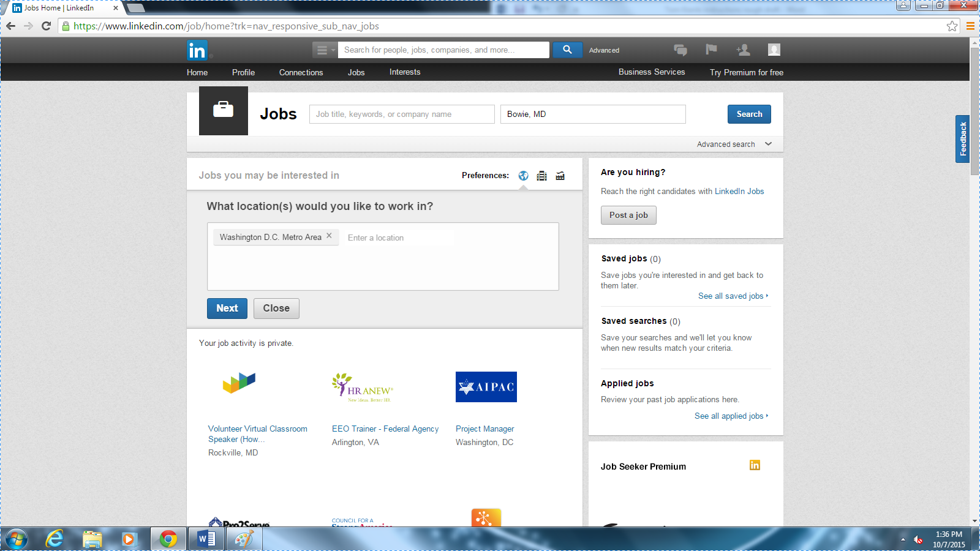Click the Close button in preferences panel
Screen dimensions: 980x551
276,309
